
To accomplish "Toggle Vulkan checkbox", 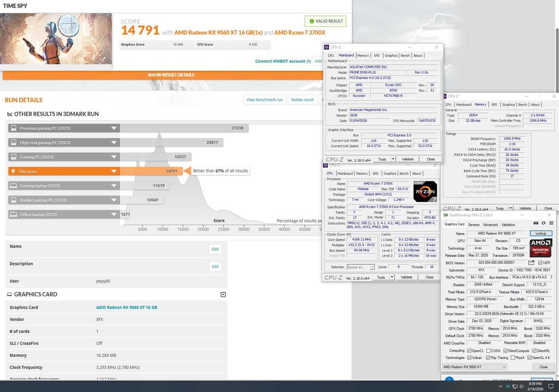I will click(469, 357).
